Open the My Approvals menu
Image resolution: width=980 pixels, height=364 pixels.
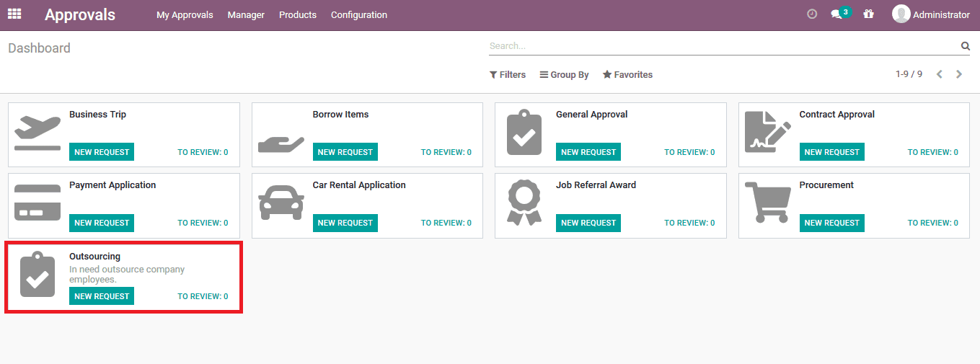pos(185,15)
